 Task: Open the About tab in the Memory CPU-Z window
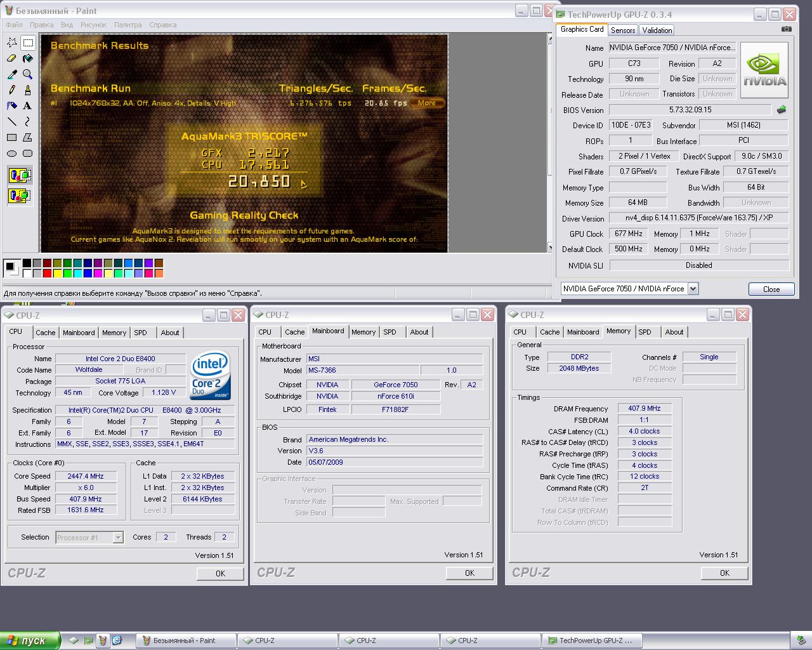[674, 332]
